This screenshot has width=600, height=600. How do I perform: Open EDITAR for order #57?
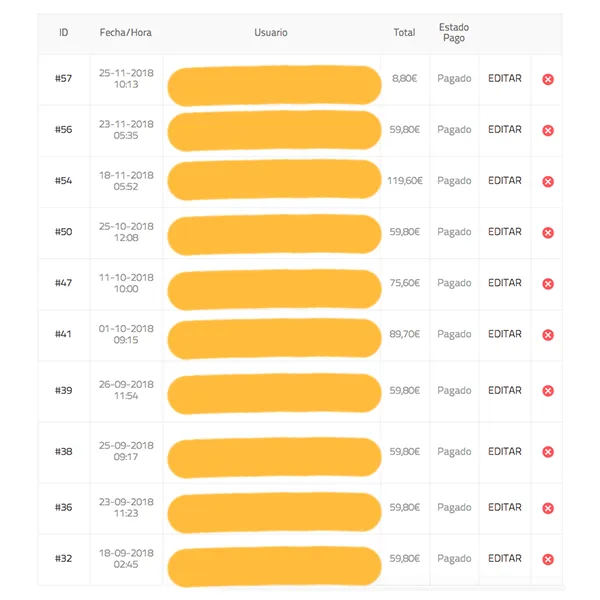(x=505, y=78)
